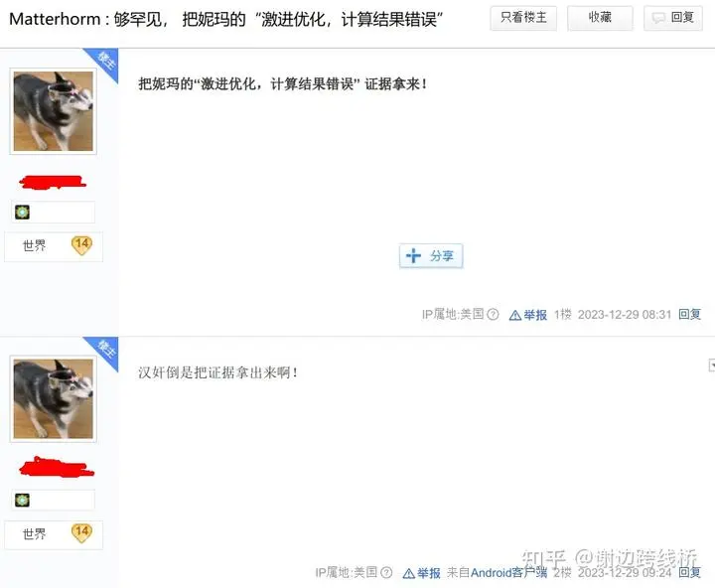Viewport: 715px width, 588px height.
Task: Open the Android客户端 link
Action: point(508,572)
